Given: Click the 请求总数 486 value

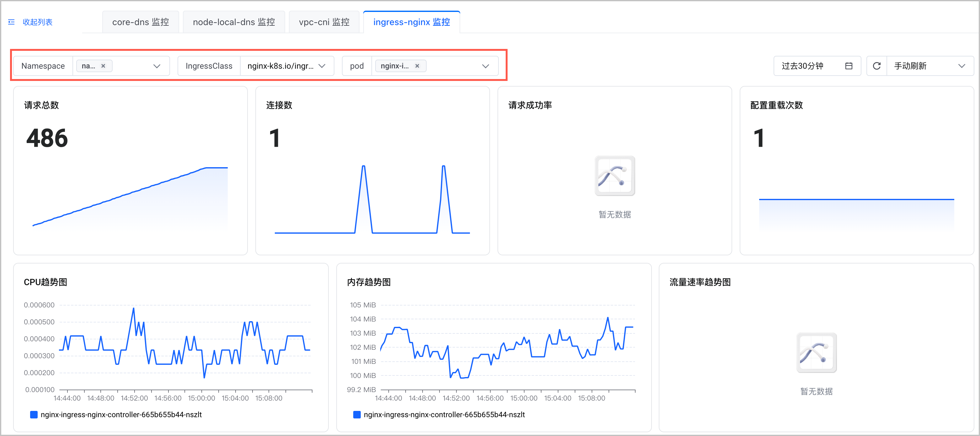Looking at the screenshot, I should pos(47,138).
